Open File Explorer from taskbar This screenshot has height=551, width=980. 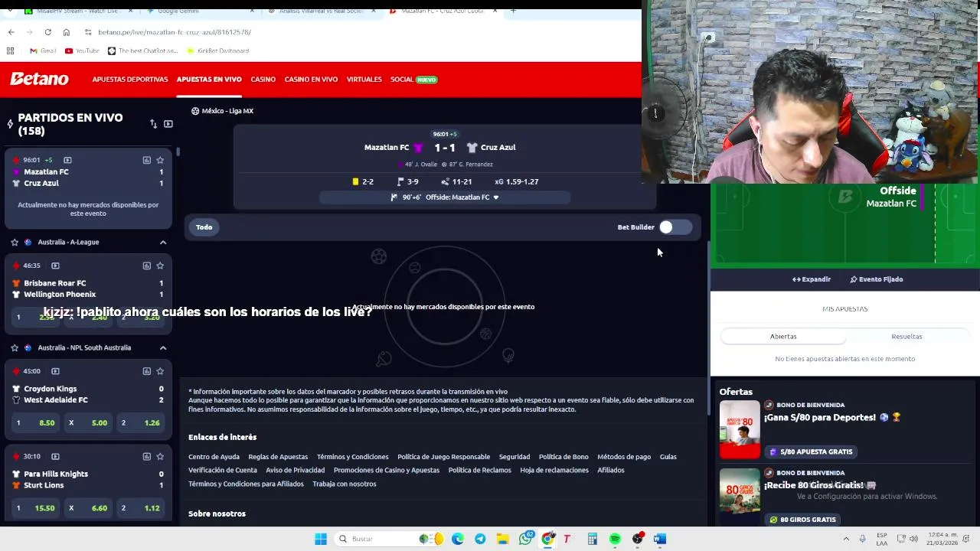(x=502, y=539)
